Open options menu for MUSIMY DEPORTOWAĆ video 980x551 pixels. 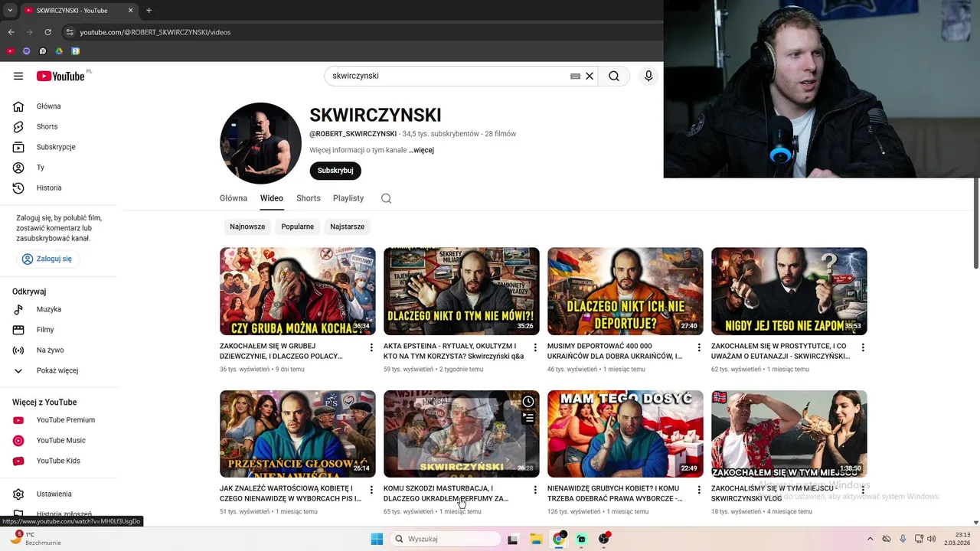pyautogui.click(x=699, y=347)
